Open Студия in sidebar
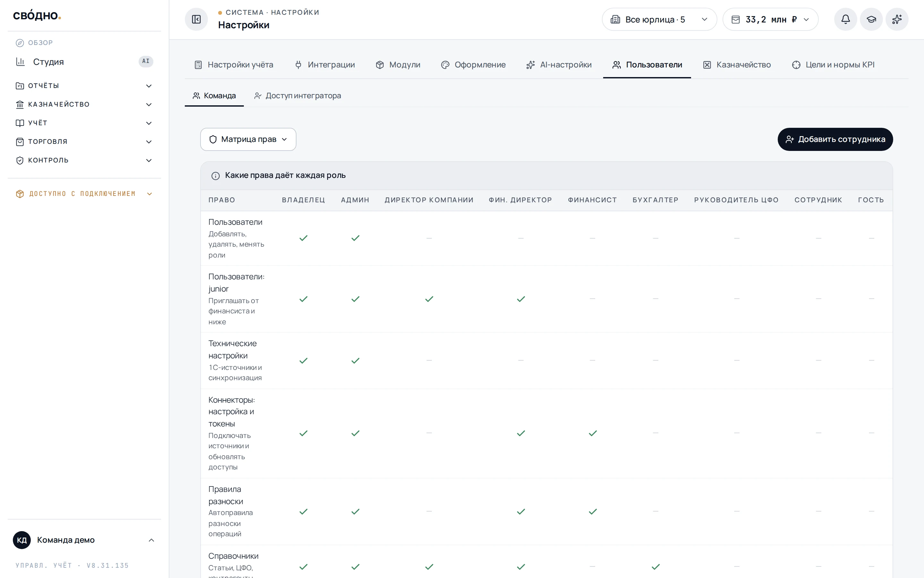This screenshot has width=924, height=578. [84, 62]
